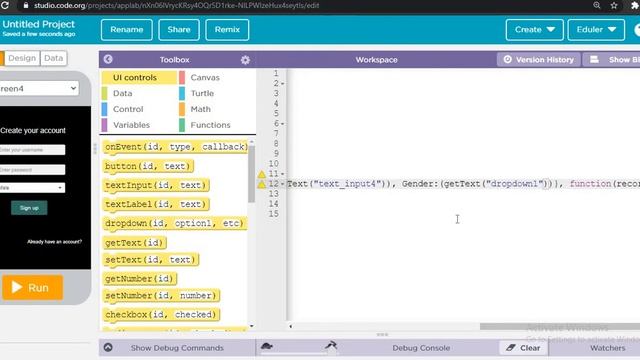
Task: Clear the debug console
Action: [523, 348]
